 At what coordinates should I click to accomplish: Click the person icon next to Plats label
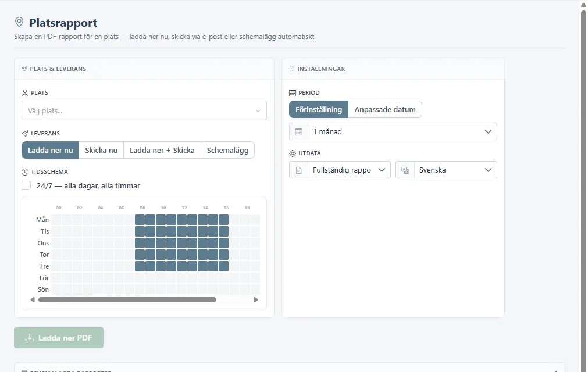25,93
